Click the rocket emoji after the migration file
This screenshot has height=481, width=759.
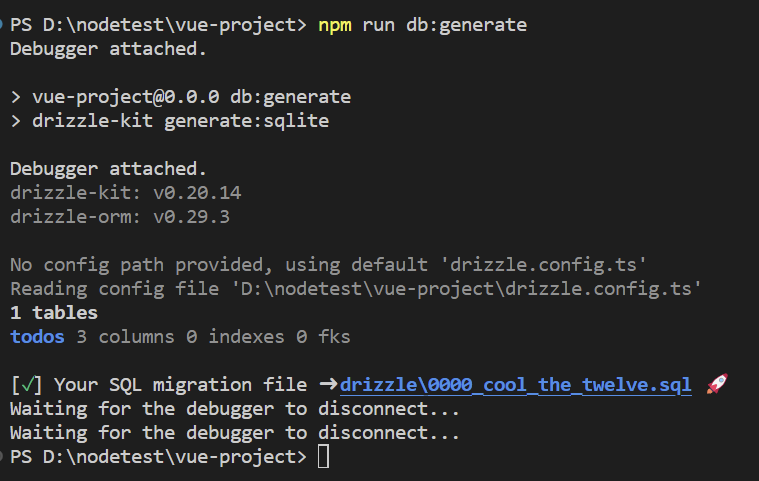click(x=716, y=385)
